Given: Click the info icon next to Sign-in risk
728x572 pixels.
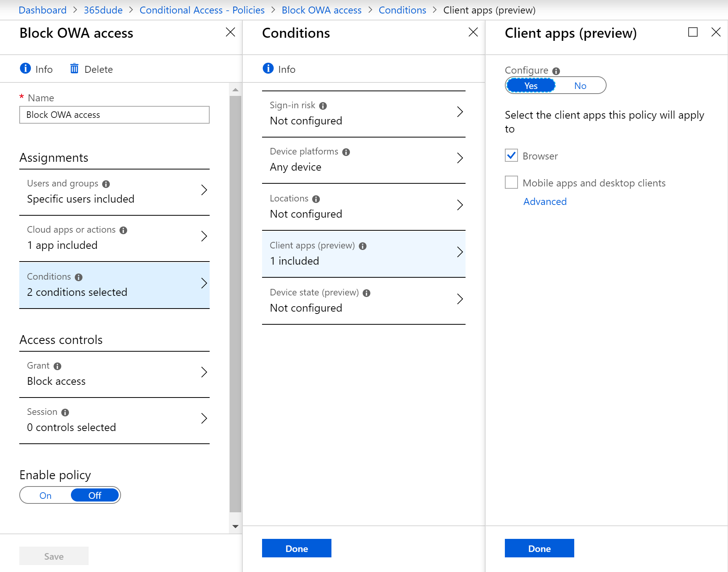Looking at the screenshot, I should [x=323, y=105].
